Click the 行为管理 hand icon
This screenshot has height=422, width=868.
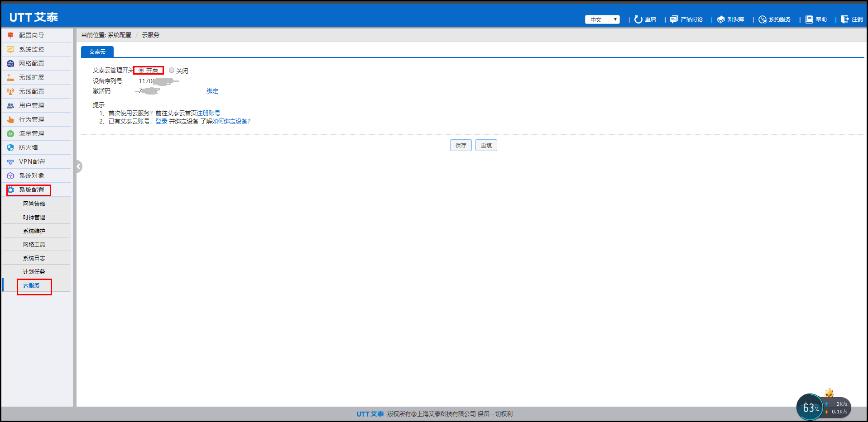tap(10, 119)
